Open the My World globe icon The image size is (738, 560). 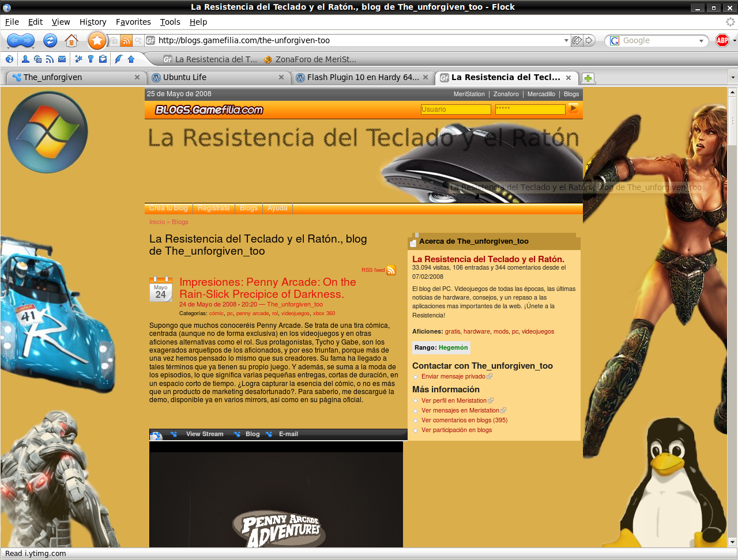point(9,59)
